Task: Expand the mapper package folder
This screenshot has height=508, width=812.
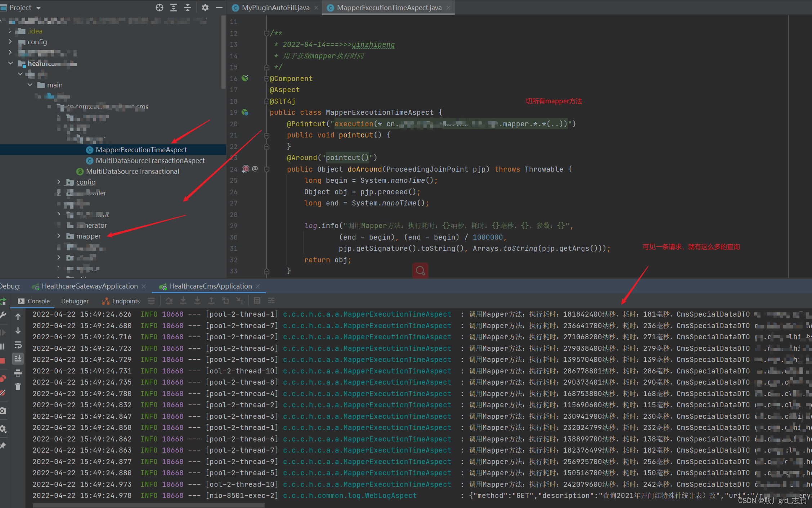Action: 59,236
